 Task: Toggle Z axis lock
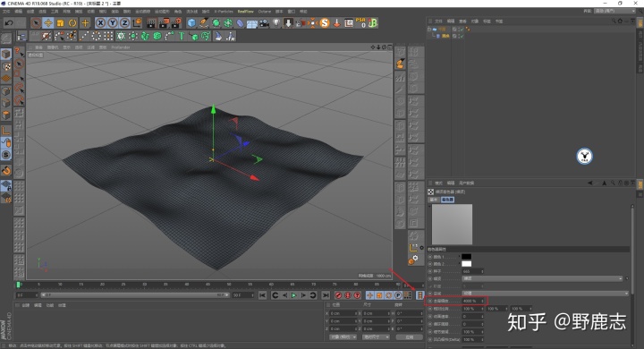[x=124, y=23]
